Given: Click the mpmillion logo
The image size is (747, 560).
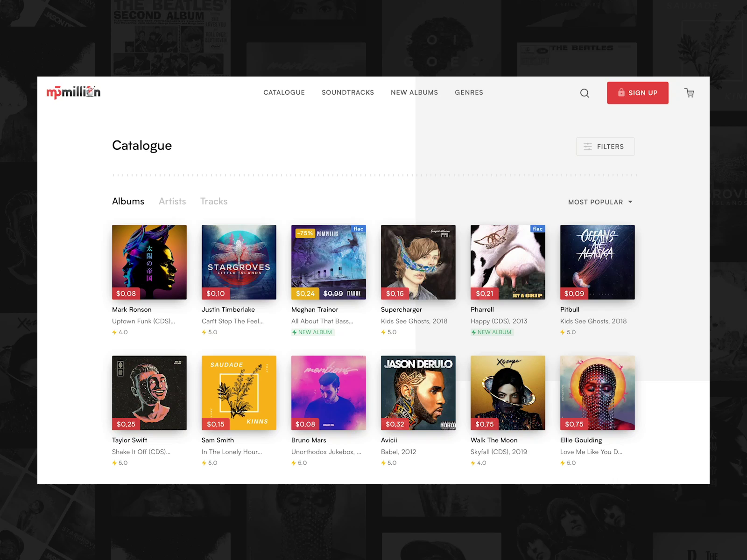Looking at the screenshot, I should 73,92.
